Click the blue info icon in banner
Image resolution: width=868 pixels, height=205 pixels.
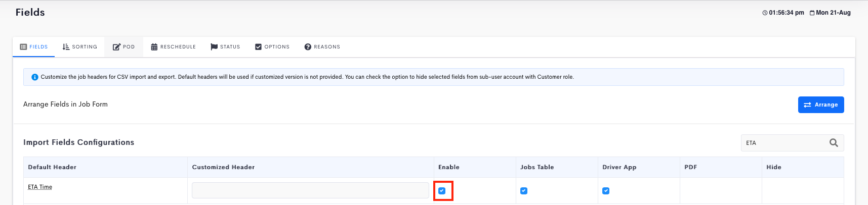35,77
